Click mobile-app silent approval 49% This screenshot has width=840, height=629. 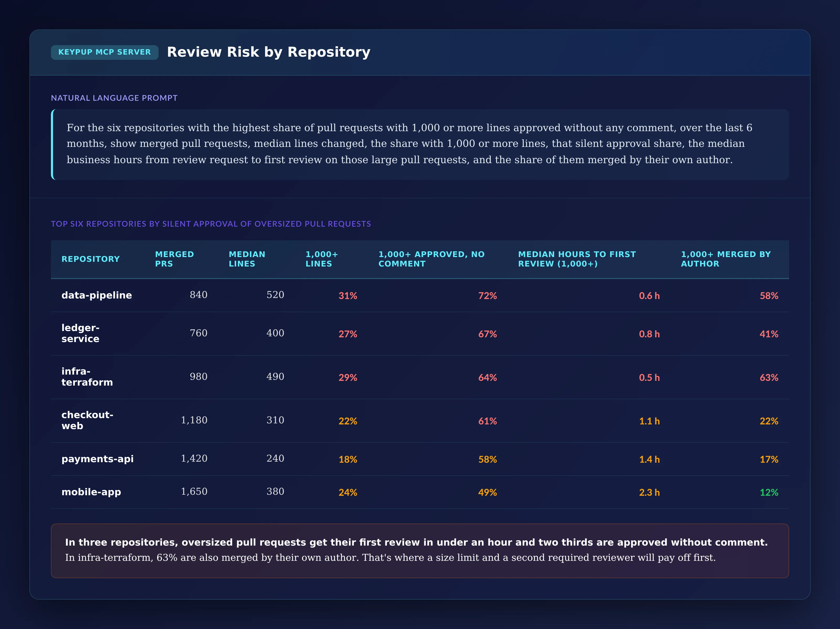tap(488, 492)
